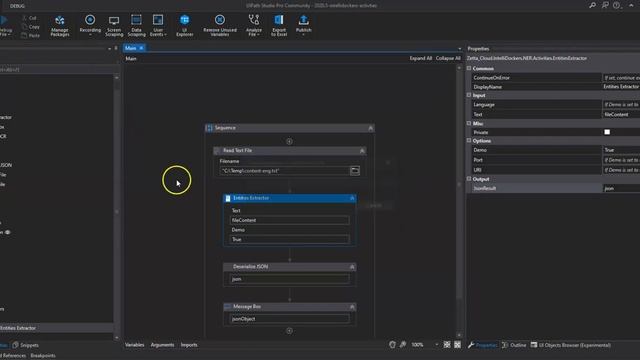Open the Publish dropdown arrow
Viewport: 640px width, 360px height.
303,35
